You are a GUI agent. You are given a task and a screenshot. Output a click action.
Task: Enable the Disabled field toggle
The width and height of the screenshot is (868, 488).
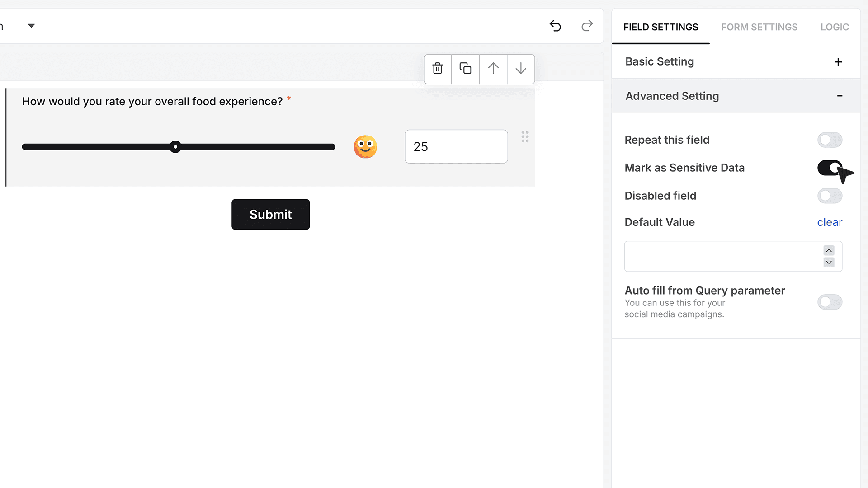[x=830, y=196]
